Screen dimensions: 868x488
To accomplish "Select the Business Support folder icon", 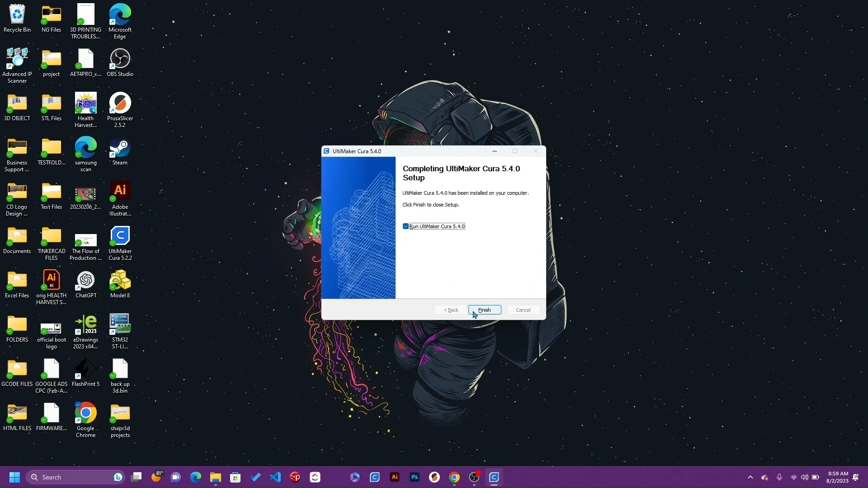I will point(17,154).
